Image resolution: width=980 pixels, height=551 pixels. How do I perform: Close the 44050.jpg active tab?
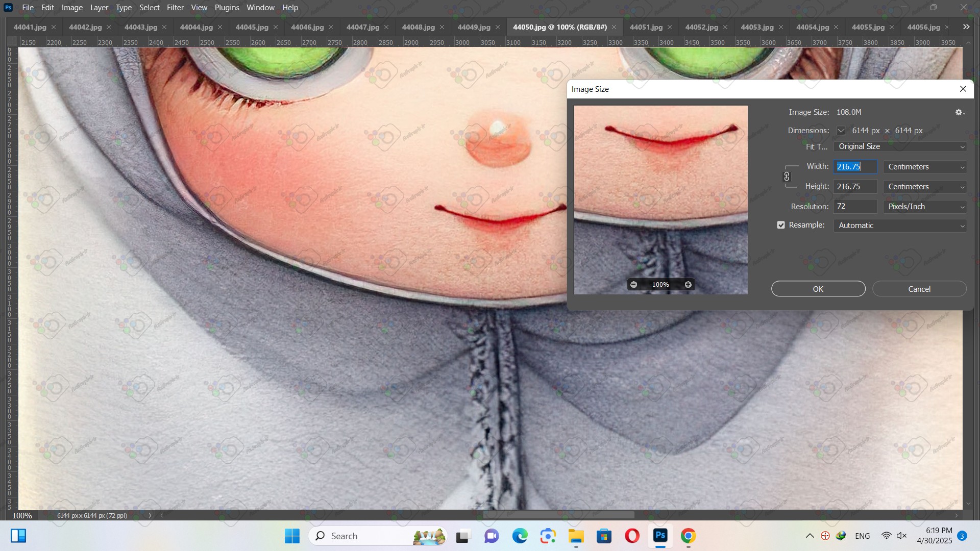(x=614, y=27)
